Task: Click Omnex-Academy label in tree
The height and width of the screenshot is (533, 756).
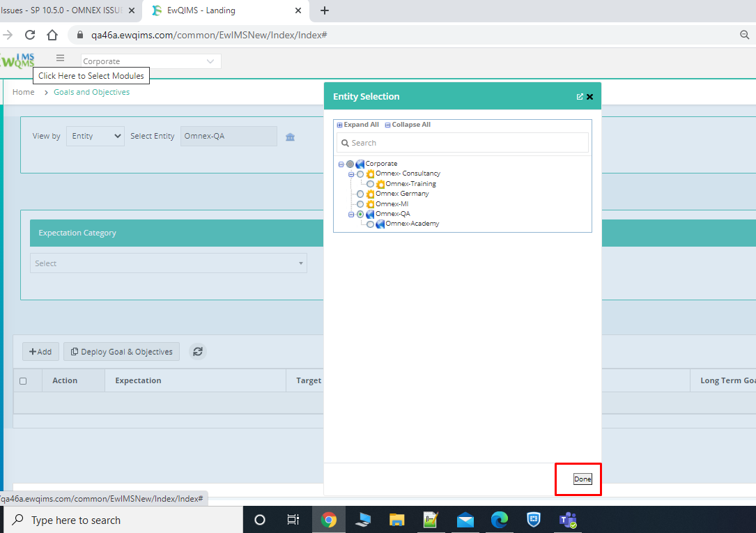Action: coord(412,224)
